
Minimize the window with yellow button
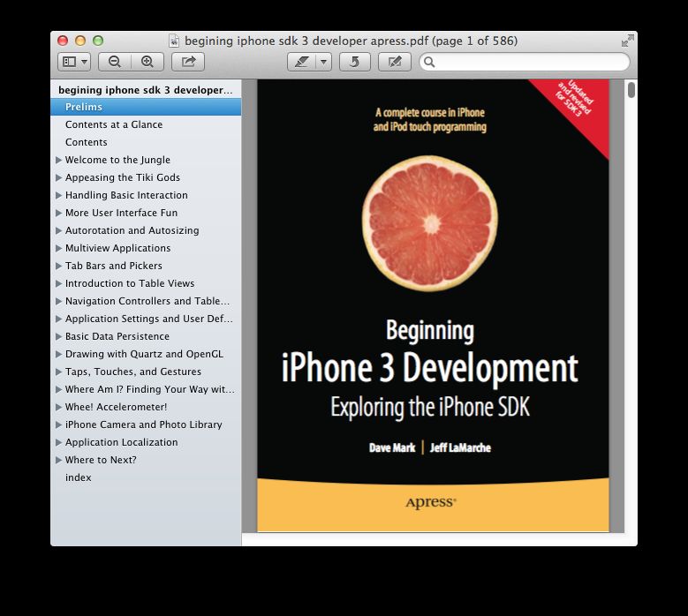click(x=80, y=41)
